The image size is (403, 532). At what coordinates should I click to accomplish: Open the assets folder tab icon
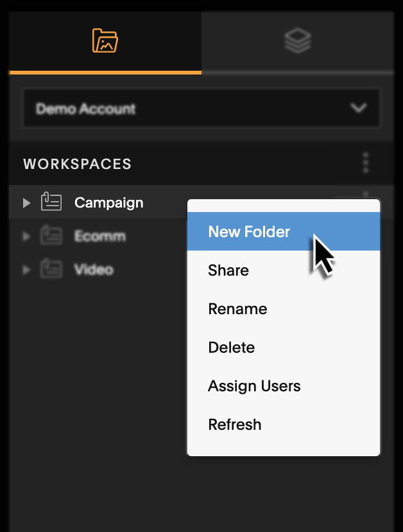[105, 40]
